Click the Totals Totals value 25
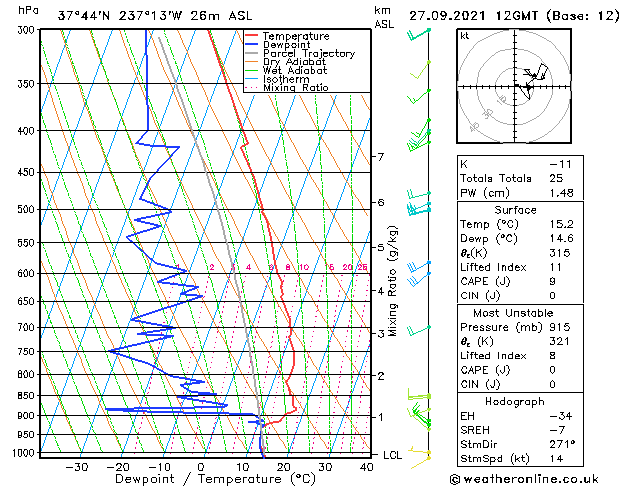This screenshot has width=629, height=486. (x=556, y=178)
